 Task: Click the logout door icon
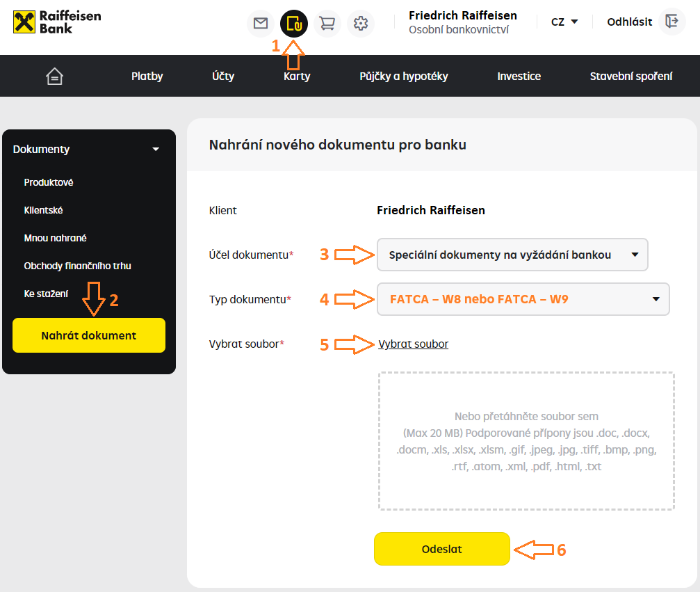click(672, 21)
